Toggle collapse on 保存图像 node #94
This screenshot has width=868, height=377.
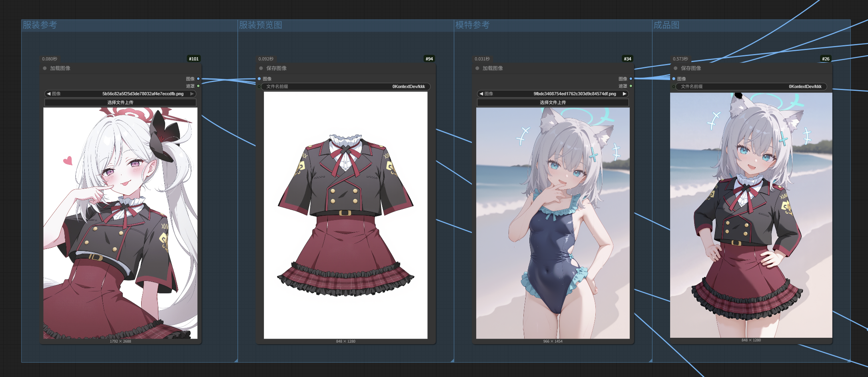coord(261,68)
